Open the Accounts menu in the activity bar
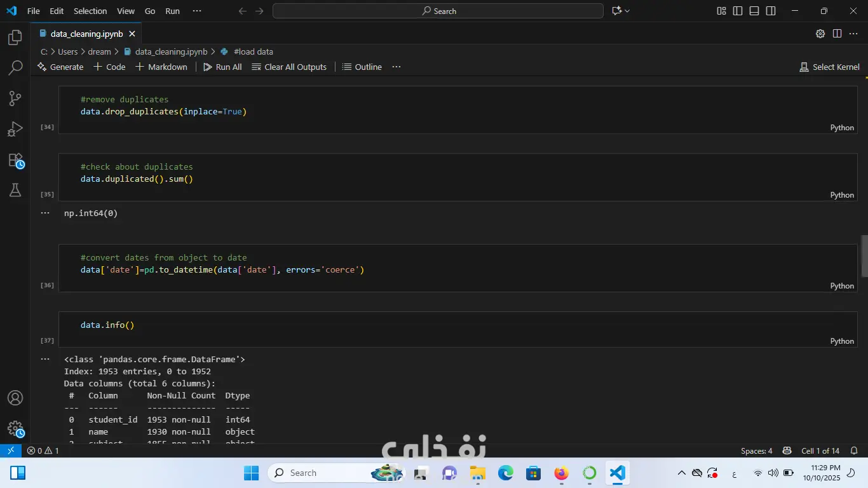868x488 pixels. tap(15, 398)
